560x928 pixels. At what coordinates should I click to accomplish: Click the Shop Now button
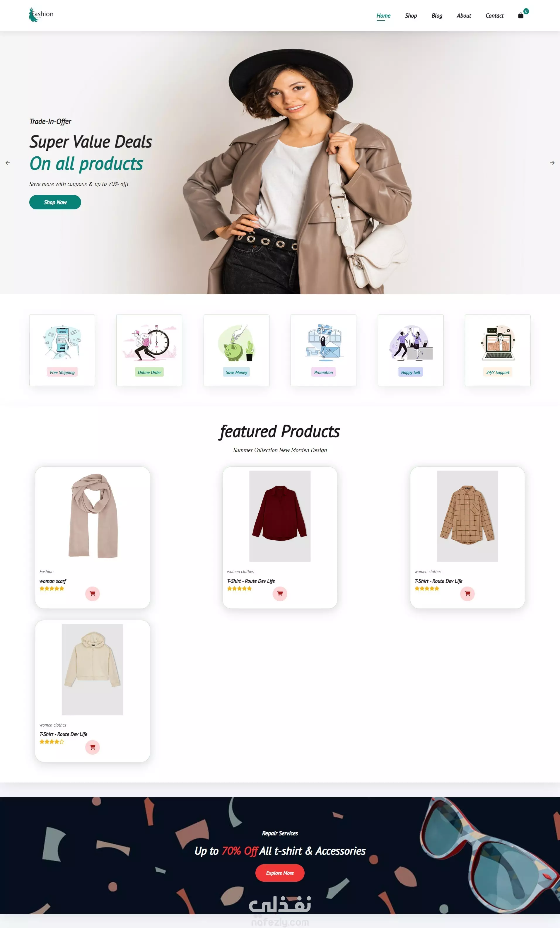tap(55, 202)
